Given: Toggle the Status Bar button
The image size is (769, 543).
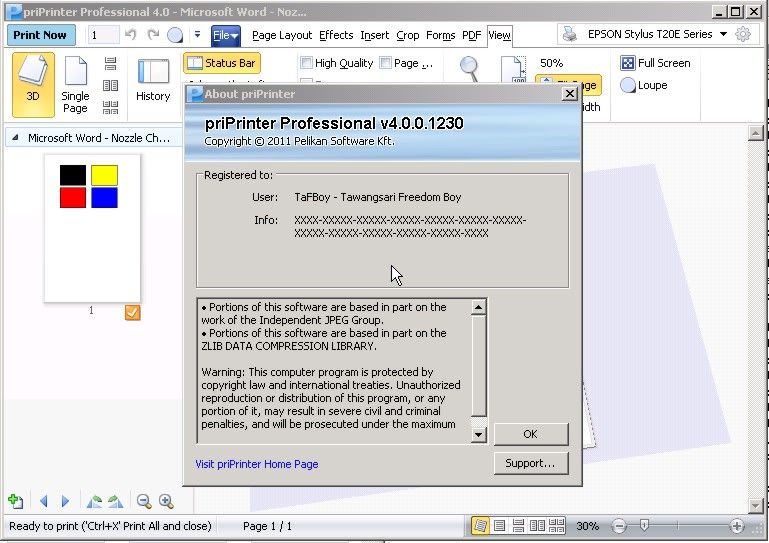Looking at the screenshot, I should (222, 63).
